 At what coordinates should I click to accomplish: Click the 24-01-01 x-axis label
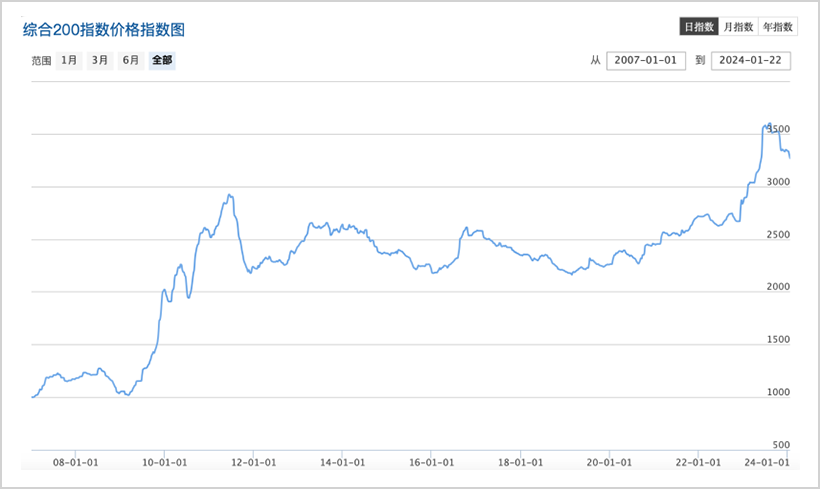pos(769,463)
